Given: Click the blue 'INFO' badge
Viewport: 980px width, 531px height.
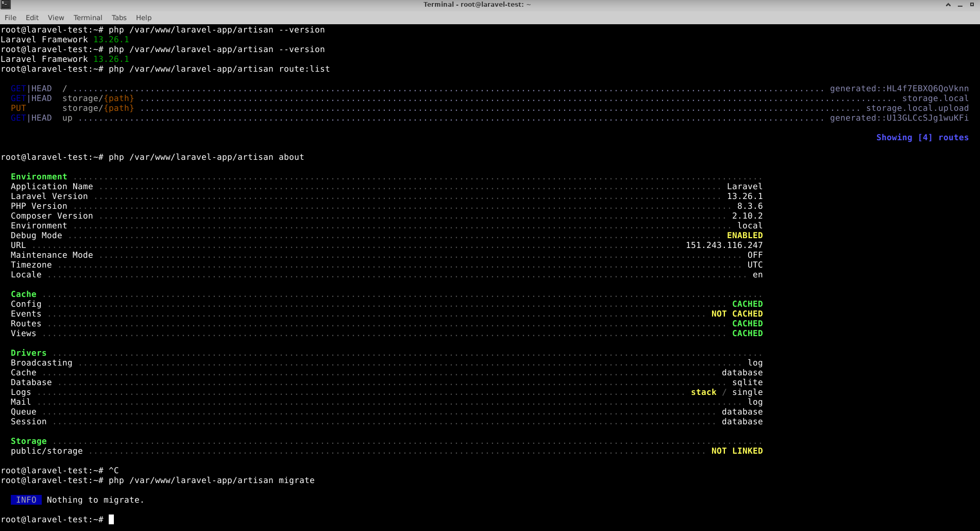Looking at the screenshot, I should pyautogui.click(x=26, y=500).
